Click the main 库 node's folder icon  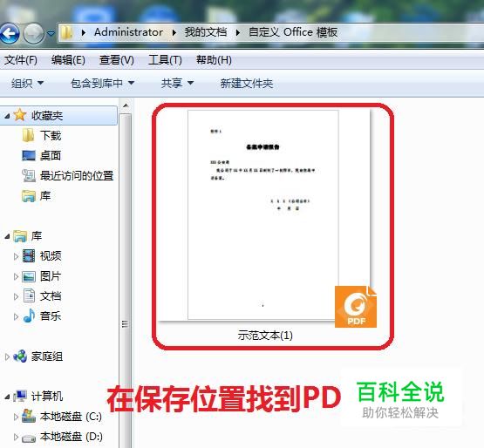coord(20,236)
